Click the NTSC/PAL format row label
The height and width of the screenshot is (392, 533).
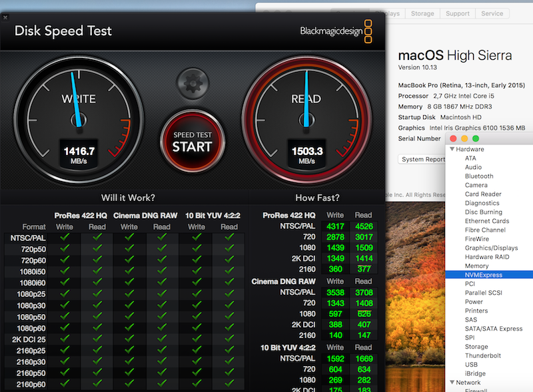28,238
